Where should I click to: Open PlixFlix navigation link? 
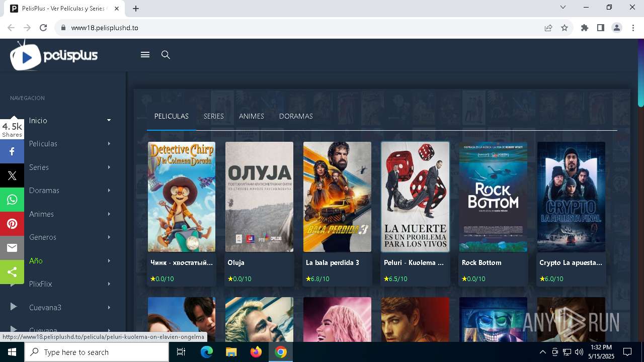coord(41,284)
